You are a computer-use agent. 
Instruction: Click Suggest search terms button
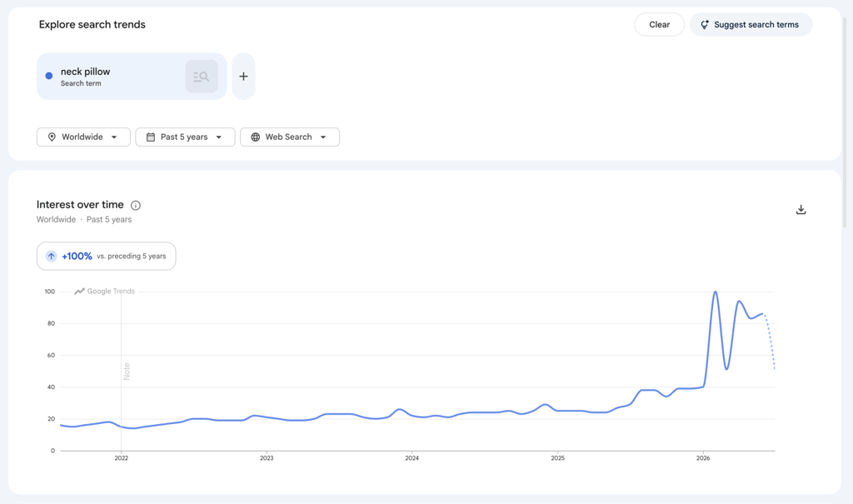tap(751, 24)
